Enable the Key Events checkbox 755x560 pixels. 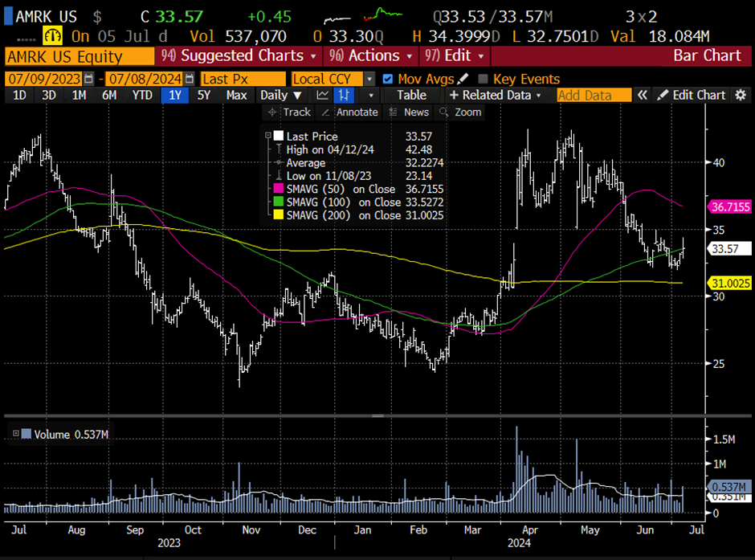pyautogui.click(x=483, y=79)
